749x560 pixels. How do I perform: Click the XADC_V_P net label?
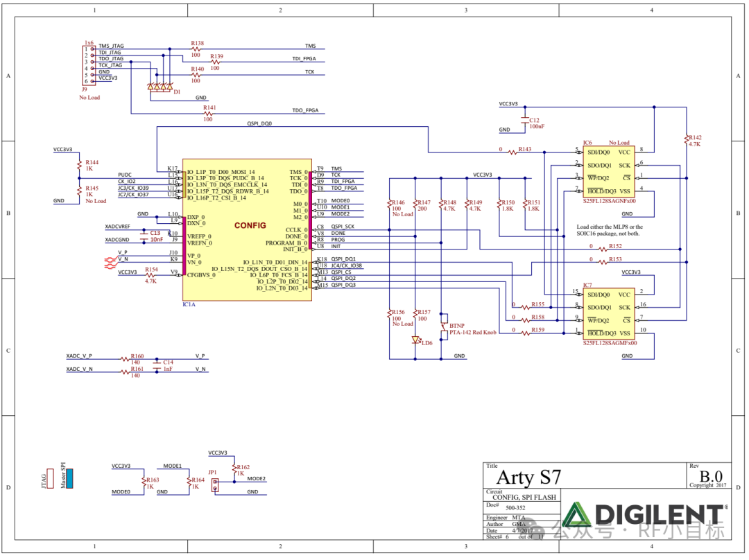click(79, 356)
